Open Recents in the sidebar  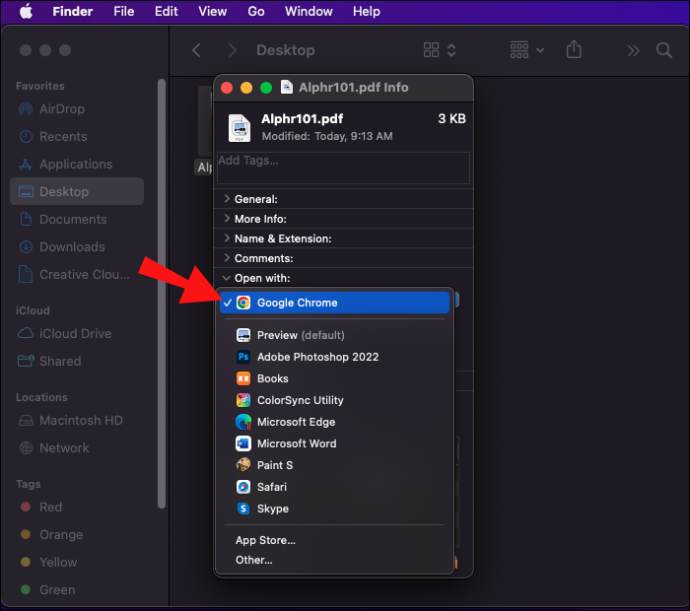point(77,136)
